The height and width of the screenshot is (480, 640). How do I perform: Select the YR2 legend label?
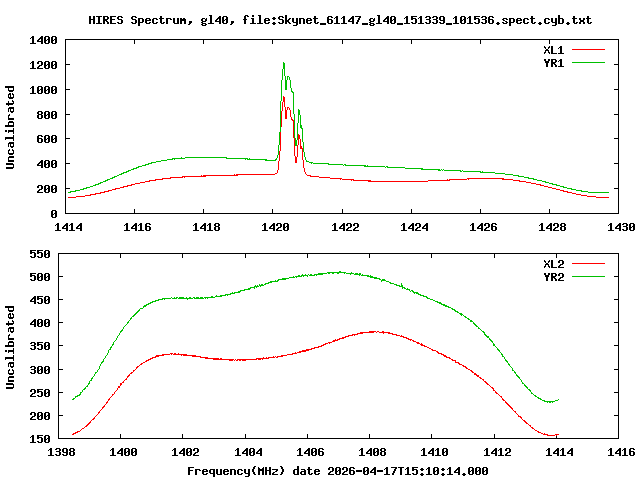553,277
